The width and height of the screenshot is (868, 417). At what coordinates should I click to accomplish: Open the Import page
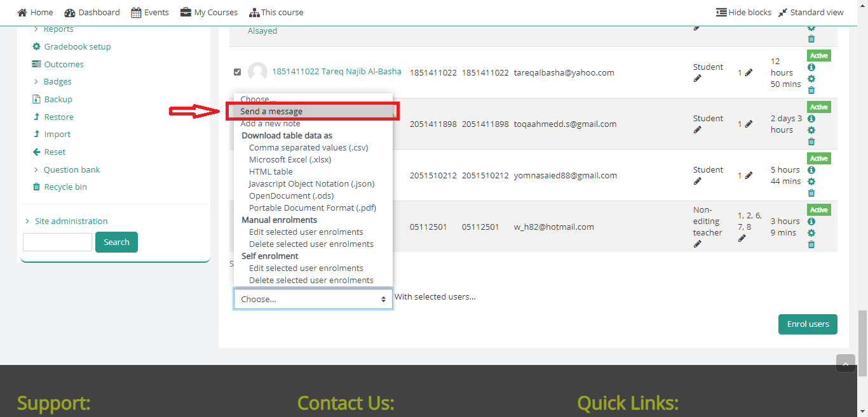tap(52, 134)
